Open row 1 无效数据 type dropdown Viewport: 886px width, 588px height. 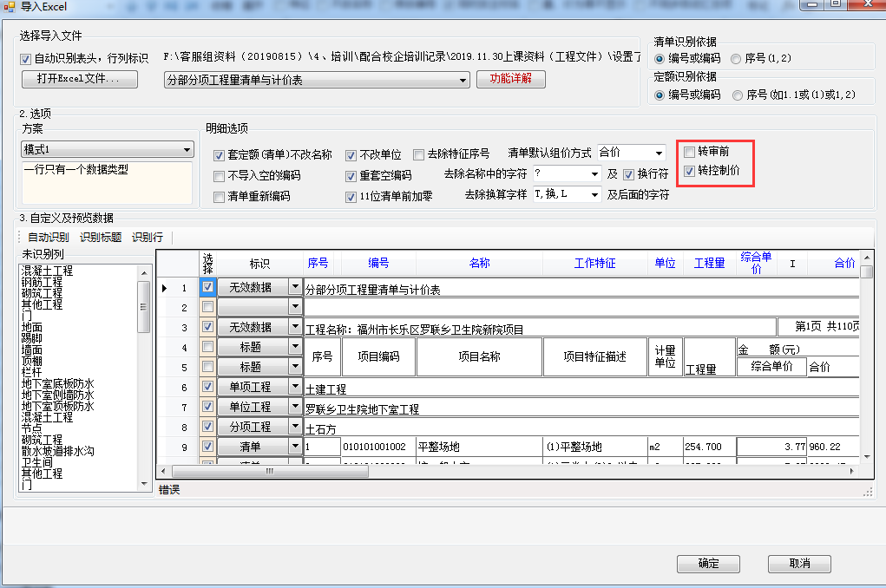pos(295,287)
